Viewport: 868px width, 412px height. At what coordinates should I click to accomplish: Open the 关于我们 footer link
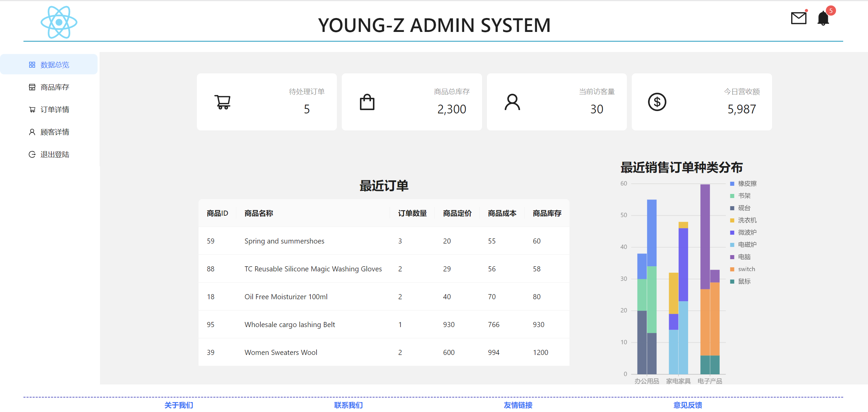click(x=179, y=405)
